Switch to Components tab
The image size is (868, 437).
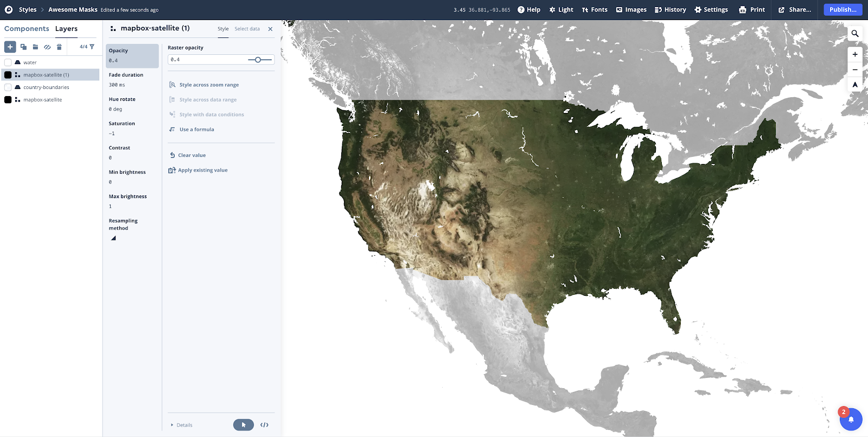[27, 29]
